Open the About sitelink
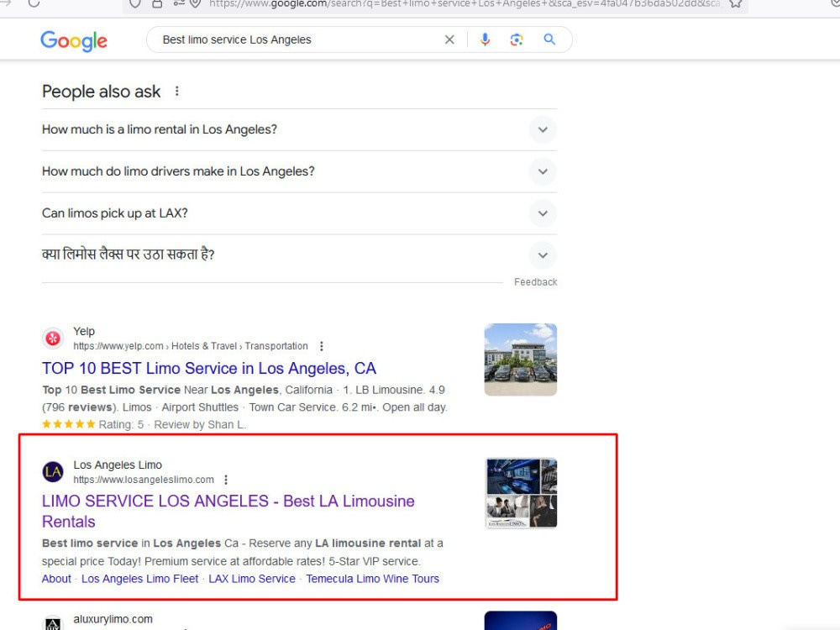 coord(56,579)
